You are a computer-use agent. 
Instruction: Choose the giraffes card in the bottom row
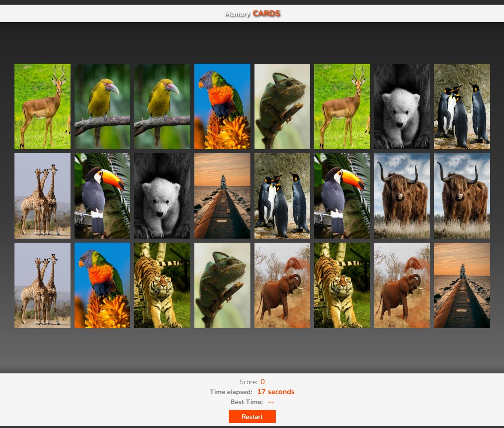[42, 285]
